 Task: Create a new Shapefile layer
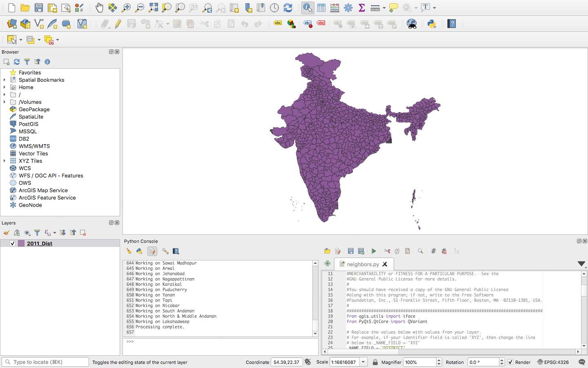[39, 24]
